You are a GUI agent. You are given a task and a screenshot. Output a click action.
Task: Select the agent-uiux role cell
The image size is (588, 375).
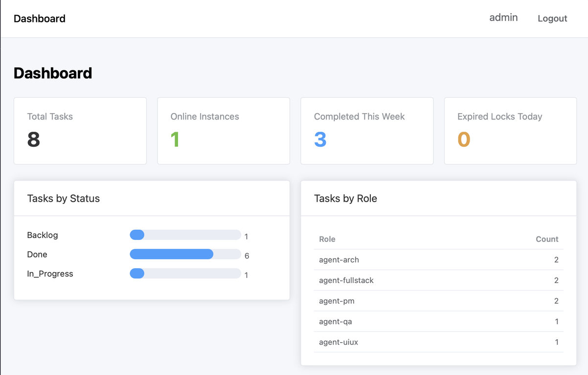click(339, 342)
